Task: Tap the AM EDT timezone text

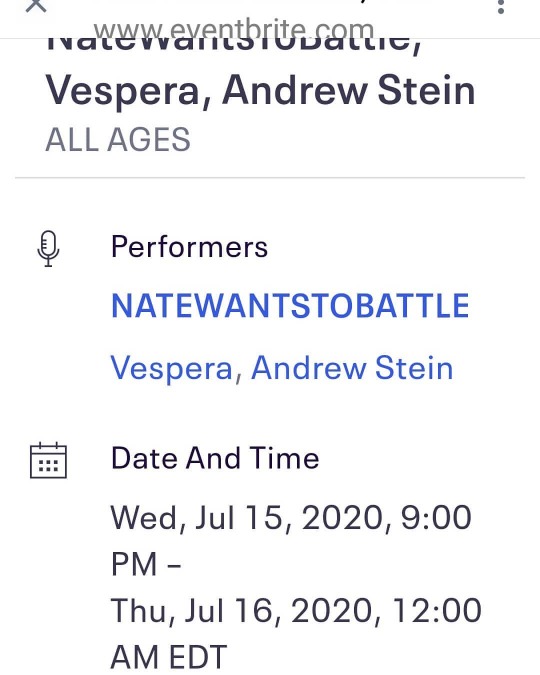Action: (169, 657)
